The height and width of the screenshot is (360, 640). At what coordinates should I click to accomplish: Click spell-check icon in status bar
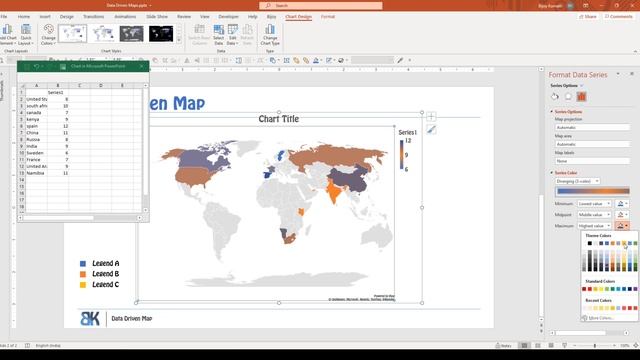27,345
